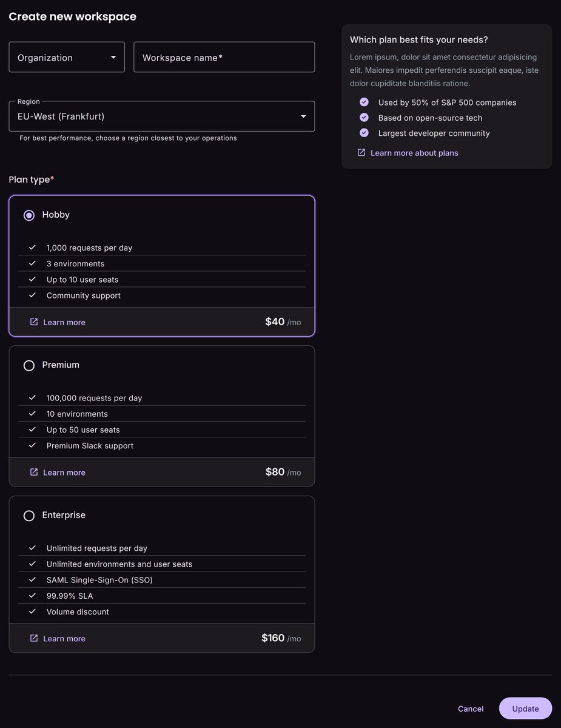Click checkmark badge next to Largest developer community
Image resolution: width=561 pixels, height=728 pixels.
coord(364,132)
